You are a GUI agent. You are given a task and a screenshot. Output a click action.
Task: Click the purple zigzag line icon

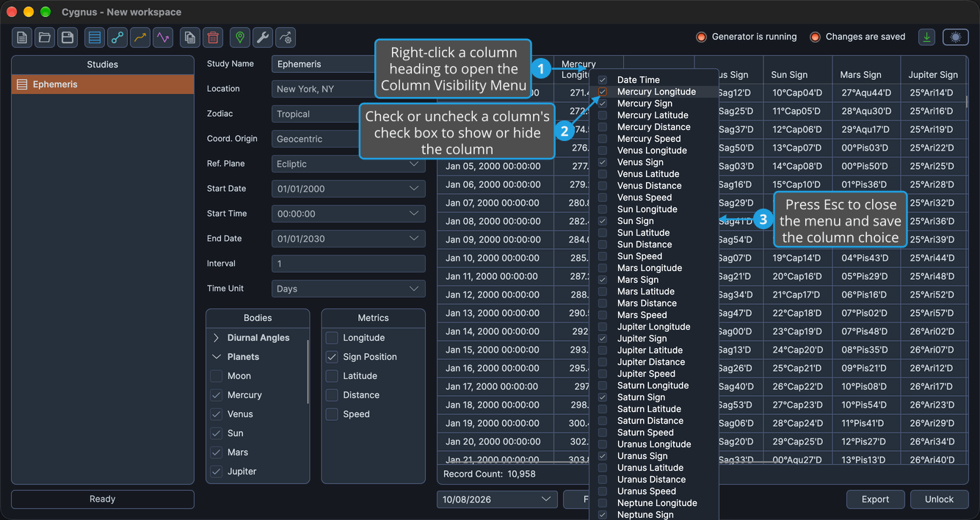(x=162, y=37)
